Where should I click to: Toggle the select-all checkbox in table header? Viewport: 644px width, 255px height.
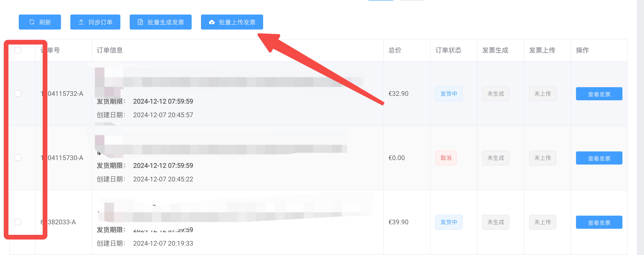pyautogui.click(x=18, y=50)
